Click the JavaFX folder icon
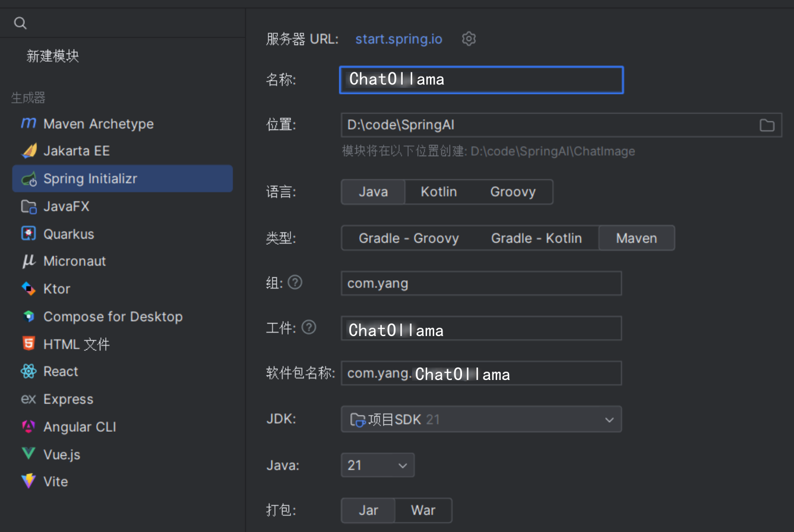Viewport: 794px width, 532px height. (x=29, y=207)
